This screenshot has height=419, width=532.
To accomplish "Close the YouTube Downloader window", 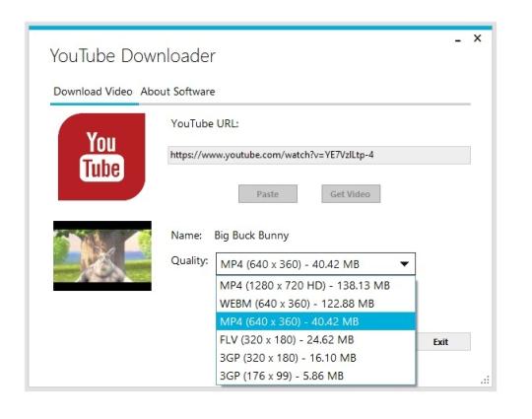I will tap(477, 38).
